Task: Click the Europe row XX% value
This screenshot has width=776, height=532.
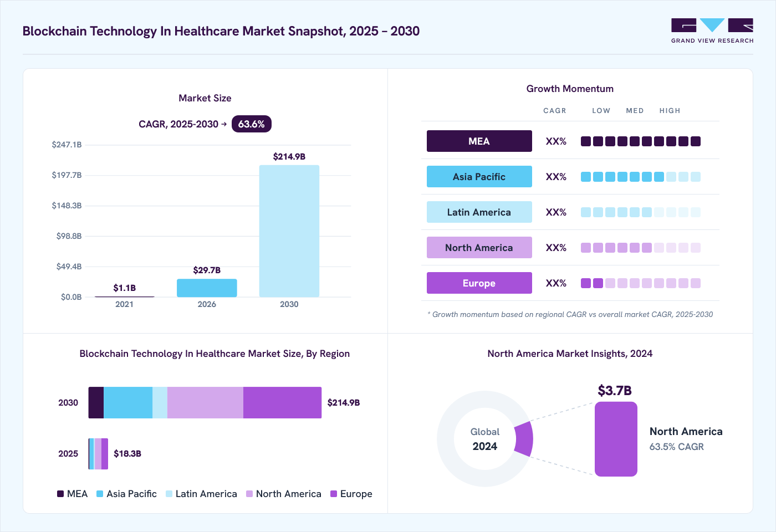Action: coord(556,283)
